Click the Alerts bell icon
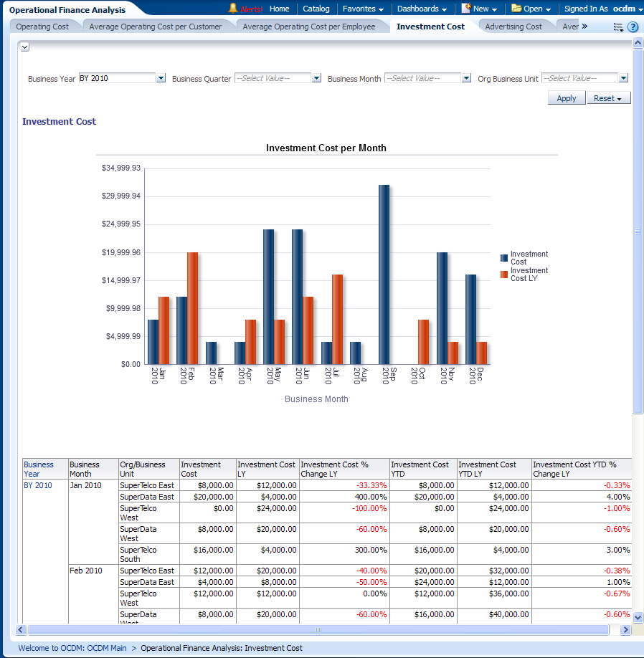 (233, 9)
